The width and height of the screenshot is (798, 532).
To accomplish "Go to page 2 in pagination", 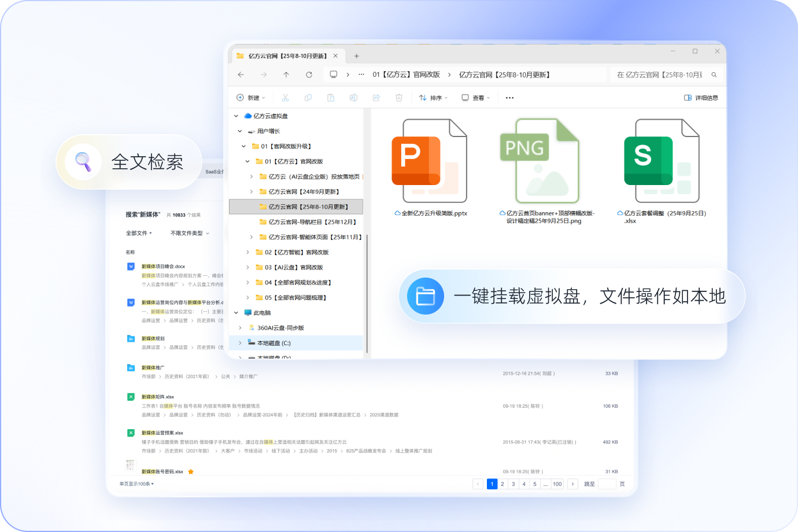I will [503, 484].
